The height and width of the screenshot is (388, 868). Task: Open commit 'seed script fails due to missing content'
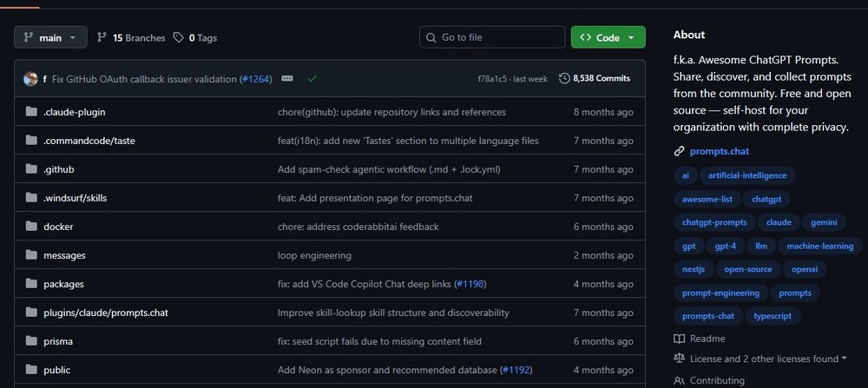(x=379, y=342)
